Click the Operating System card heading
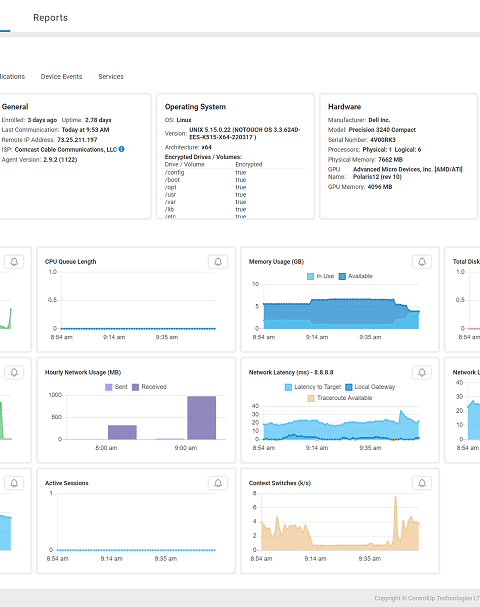The image size is (480, 607). click(x=195, y=107)
